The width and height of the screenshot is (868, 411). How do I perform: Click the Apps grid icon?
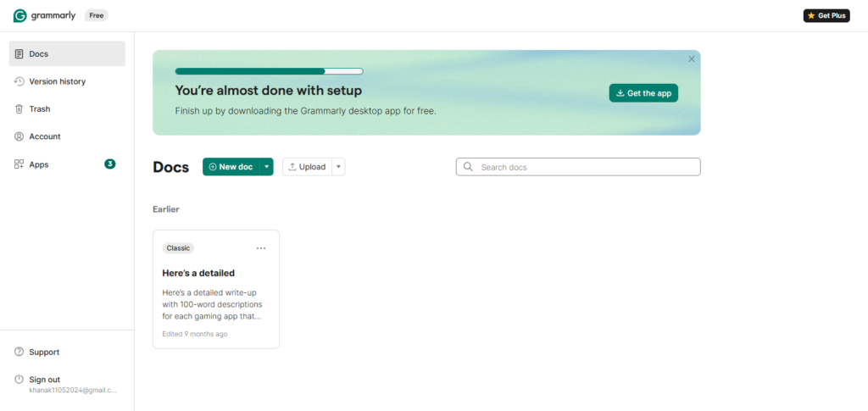coord(19,164)
